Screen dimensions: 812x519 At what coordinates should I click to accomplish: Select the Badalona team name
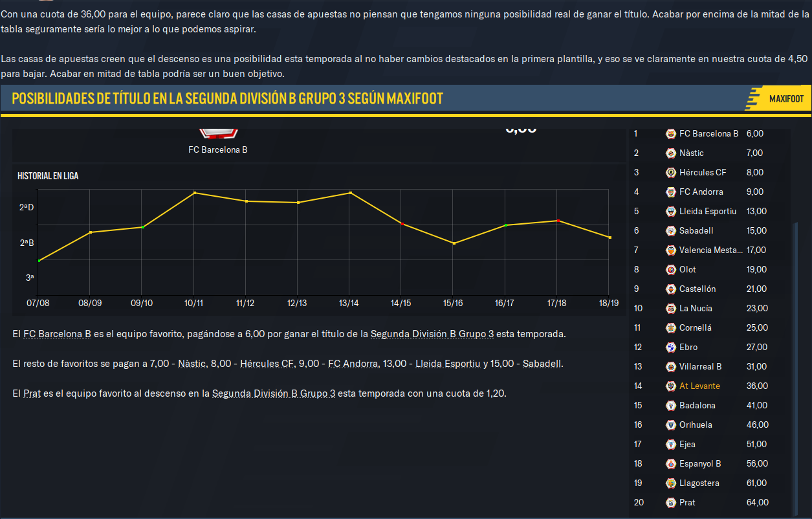coord(697,406)
